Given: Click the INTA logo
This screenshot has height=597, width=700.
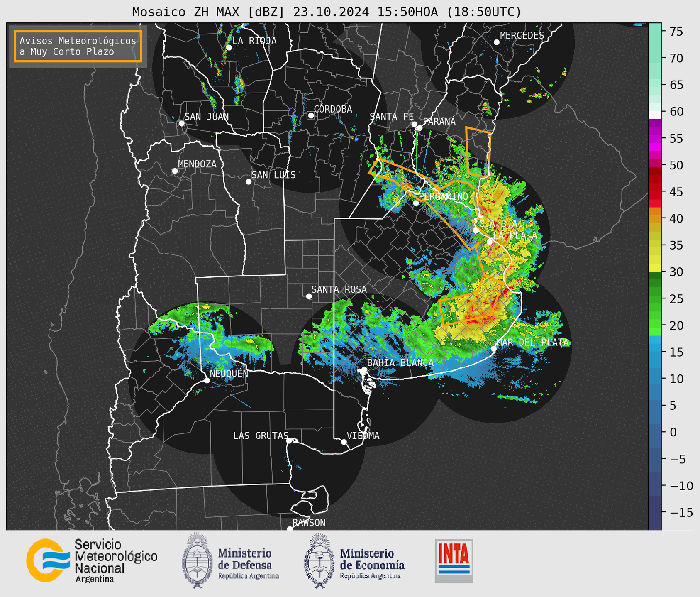Looking at the screenshot, I should click(454, 561).
